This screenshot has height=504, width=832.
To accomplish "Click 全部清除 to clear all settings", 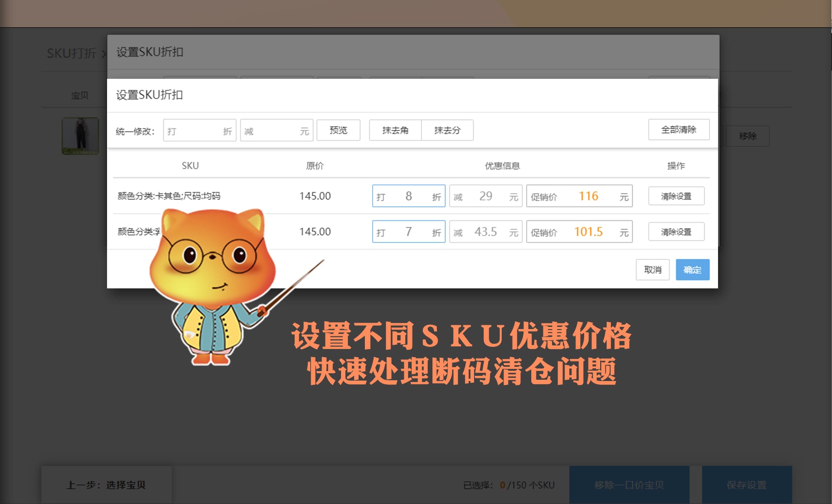I will click(679, 129).
